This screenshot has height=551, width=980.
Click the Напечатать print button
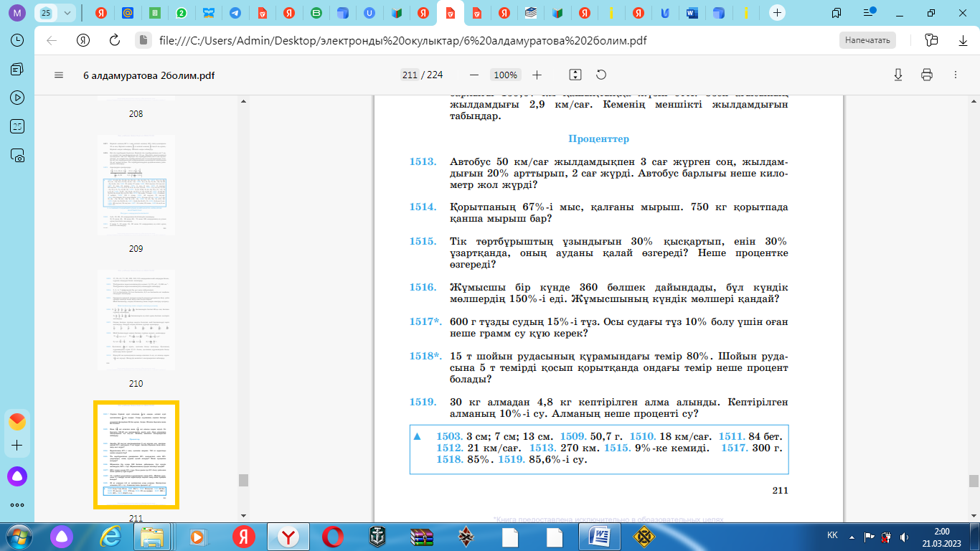coord(867,40)
